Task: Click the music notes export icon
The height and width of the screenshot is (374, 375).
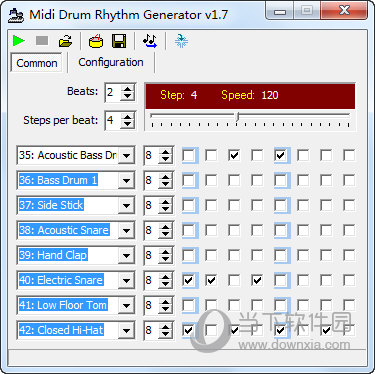Action: 150,41
